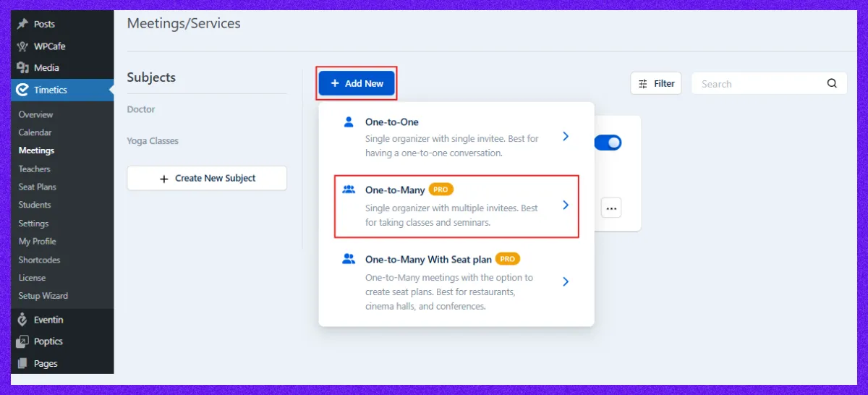Open the Meetings submenu item
Viewport: 868px width, 395px height.
(36, 150)
